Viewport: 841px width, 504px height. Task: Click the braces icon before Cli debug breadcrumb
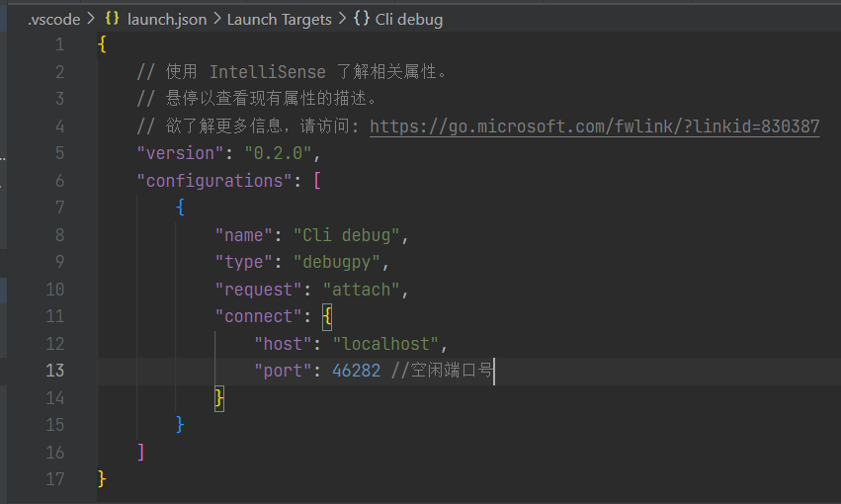click(x=362, y=19)
